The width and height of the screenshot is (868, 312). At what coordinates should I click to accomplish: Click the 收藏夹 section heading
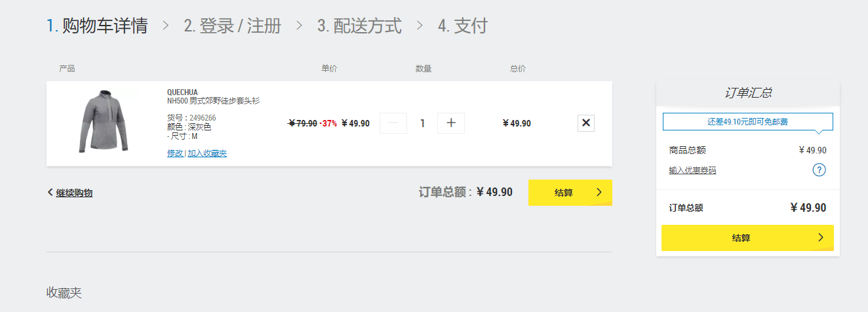[64, 293]
